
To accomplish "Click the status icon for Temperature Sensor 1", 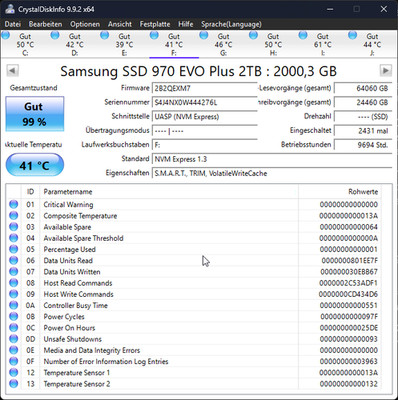I will 14,372.
